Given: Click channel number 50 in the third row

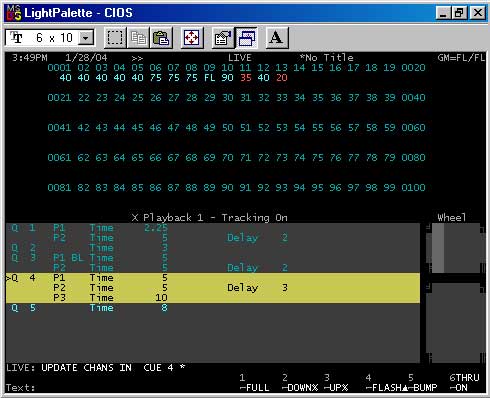Looking at the screenshot, I should (228, 128).
